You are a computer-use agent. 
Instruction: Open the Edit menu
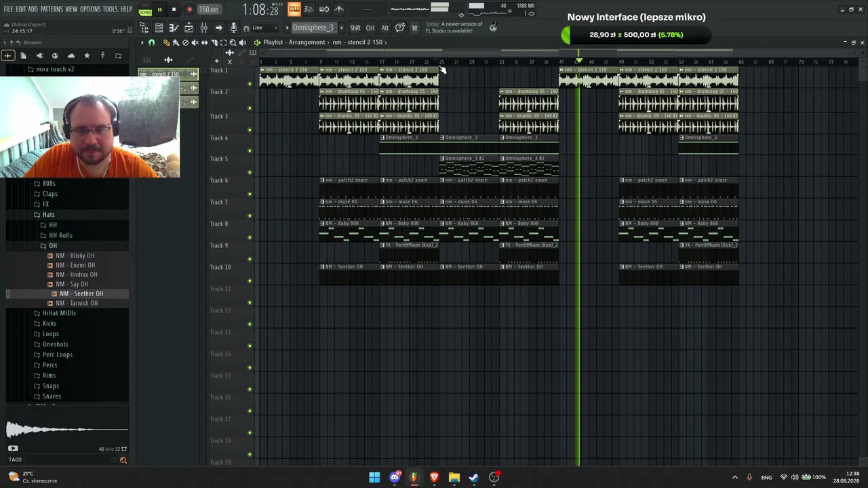pos(21,9)
